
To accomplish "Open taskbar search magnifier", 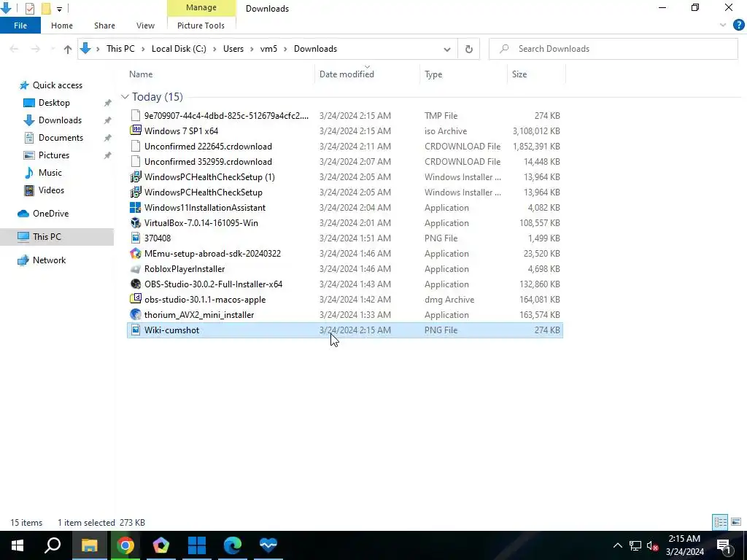I will [x=53, y=545].
